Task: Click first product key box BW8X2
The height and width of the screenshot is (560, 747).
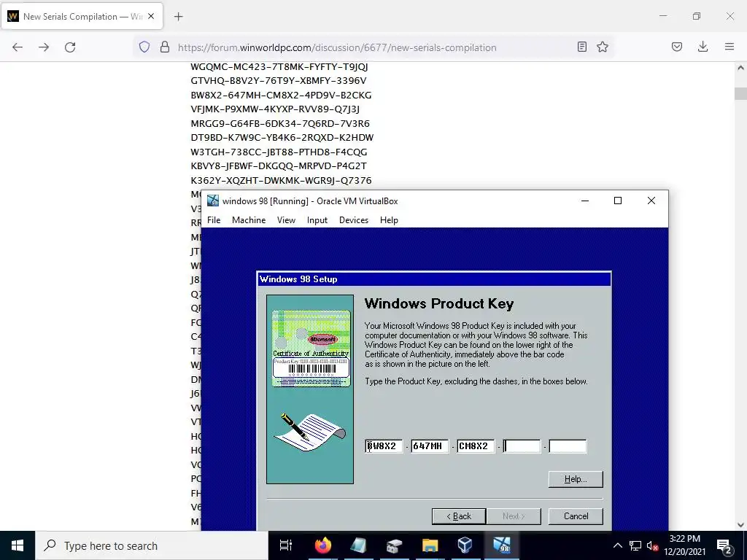Action: [x=384, y=446]
